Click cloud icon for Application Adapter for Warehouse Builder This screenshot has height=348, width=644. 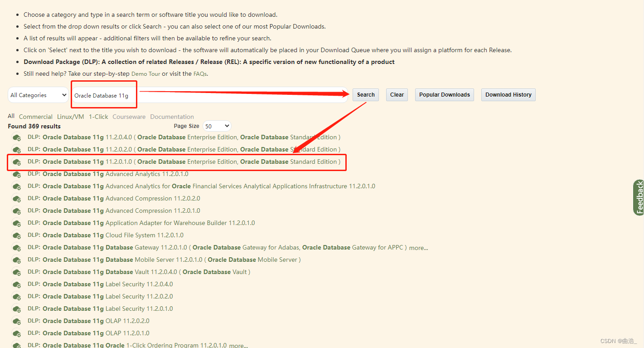(x=17, y=223)
